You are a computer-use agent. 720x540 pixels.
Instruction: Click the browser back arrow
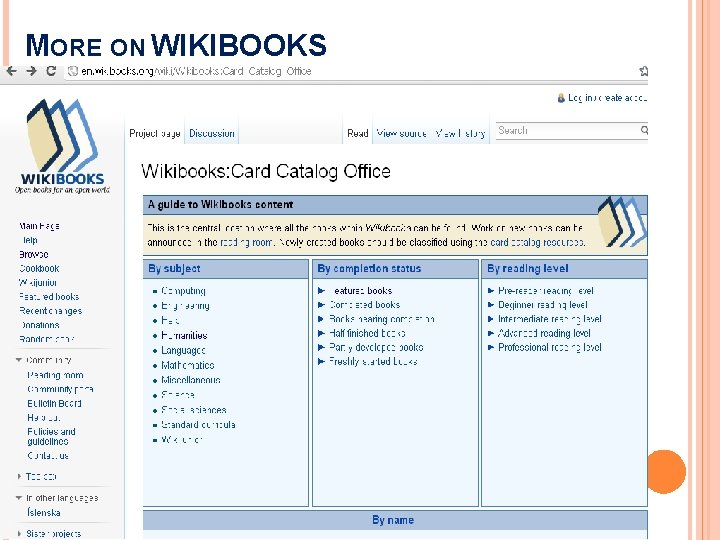(11, 71)
